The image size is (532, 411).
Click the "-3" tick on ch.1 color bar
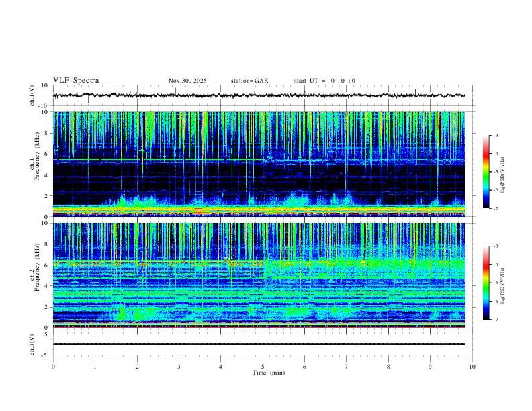(496, 135)
